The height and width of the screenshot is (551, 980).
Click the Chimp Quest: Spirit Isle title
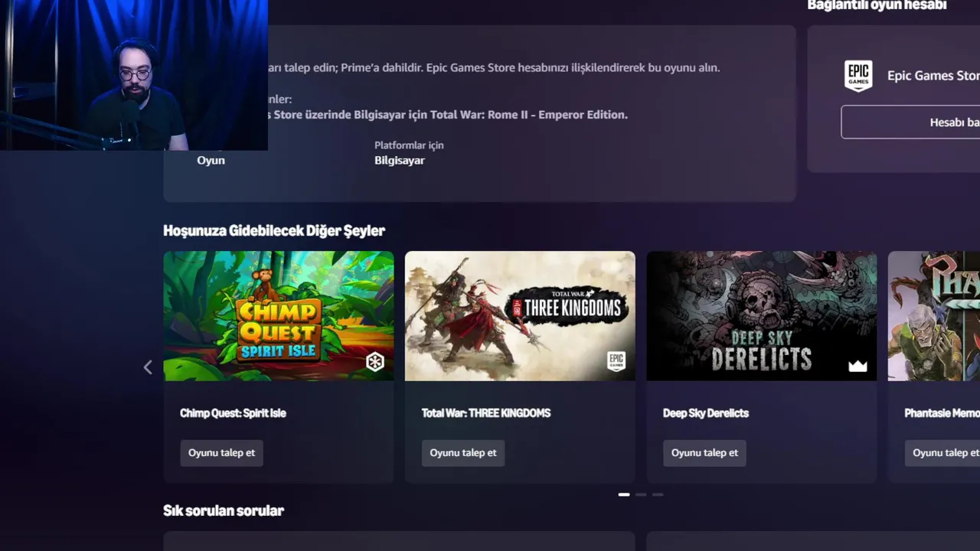coord(233,412)
